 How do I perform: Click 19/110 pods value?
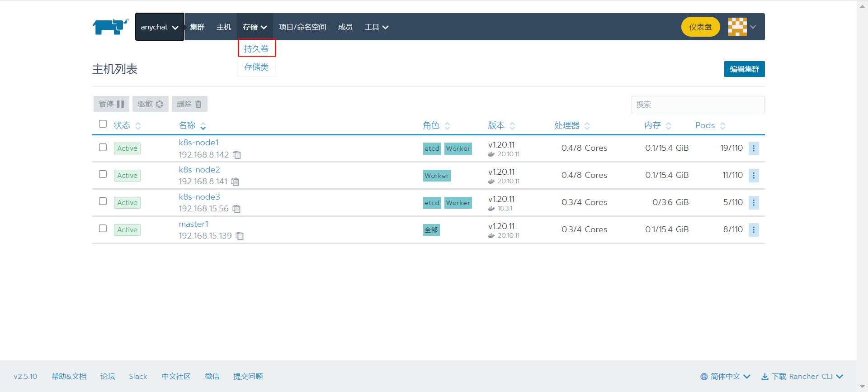tap(731, 148)
